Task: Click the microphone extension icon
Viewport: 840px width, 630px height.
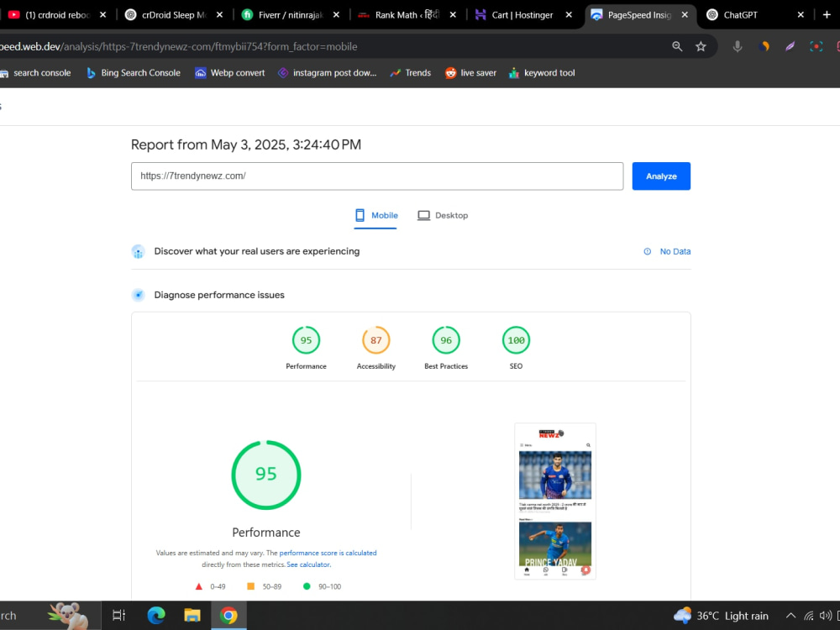Action: pyautogui.click(x=738, y=46)
